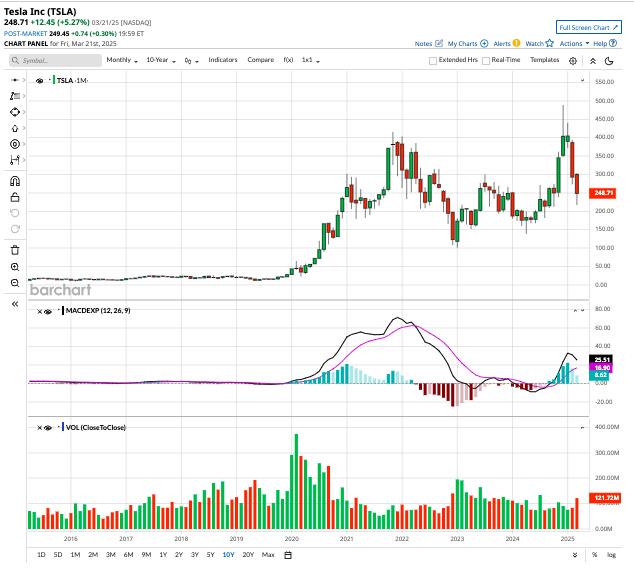Click the 248.71 price label on axis

click(603, 193)
